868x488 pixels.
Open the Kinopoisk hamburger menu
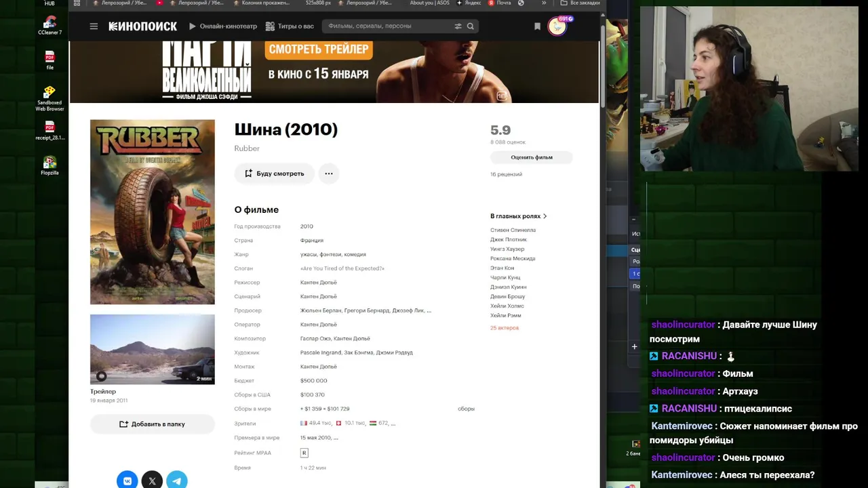tap(94, 26)
